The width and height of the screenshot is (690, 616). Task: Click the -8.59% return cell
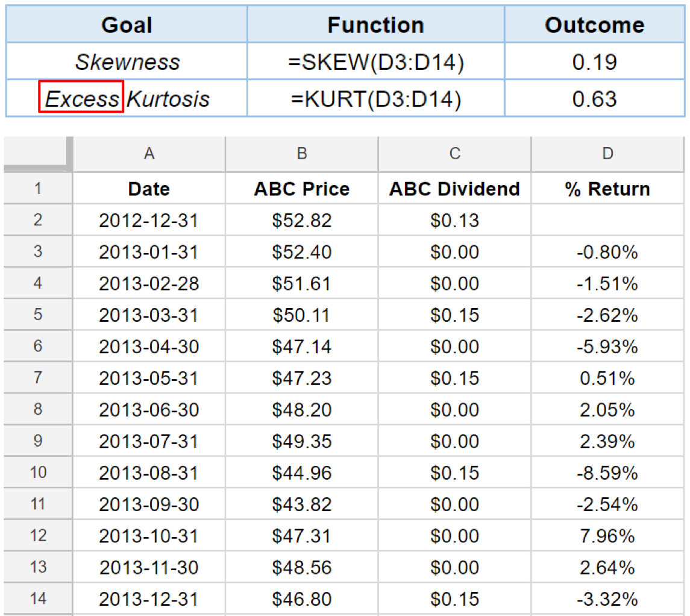[607, 472]
